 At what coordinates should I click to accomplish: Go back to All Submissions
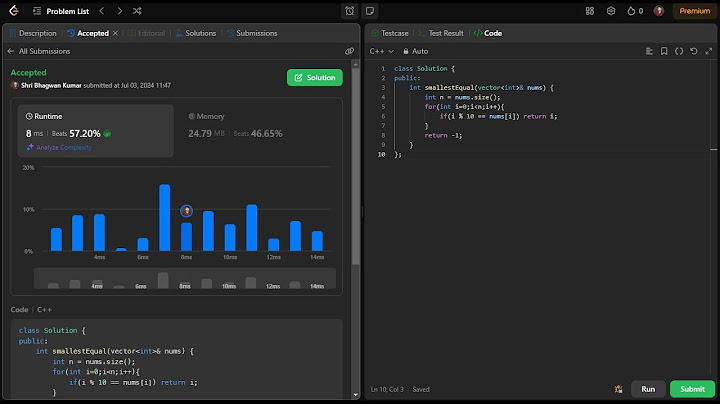[39, 51]
